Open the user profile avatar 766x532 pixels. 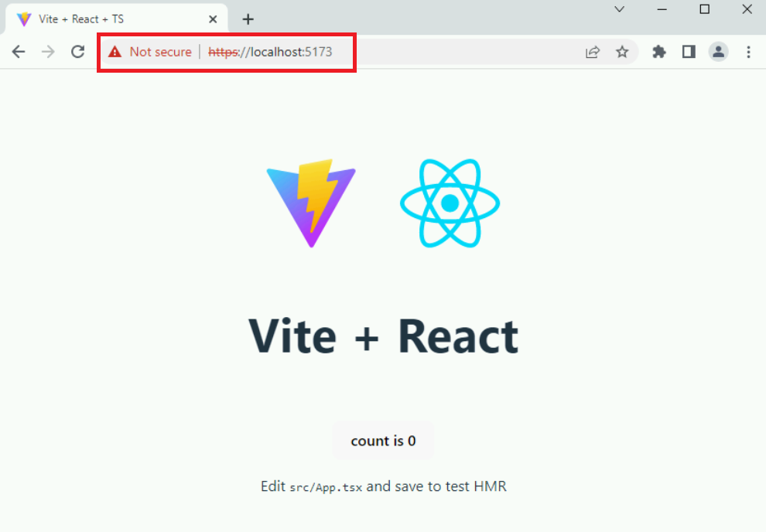(x=719, y=52)
